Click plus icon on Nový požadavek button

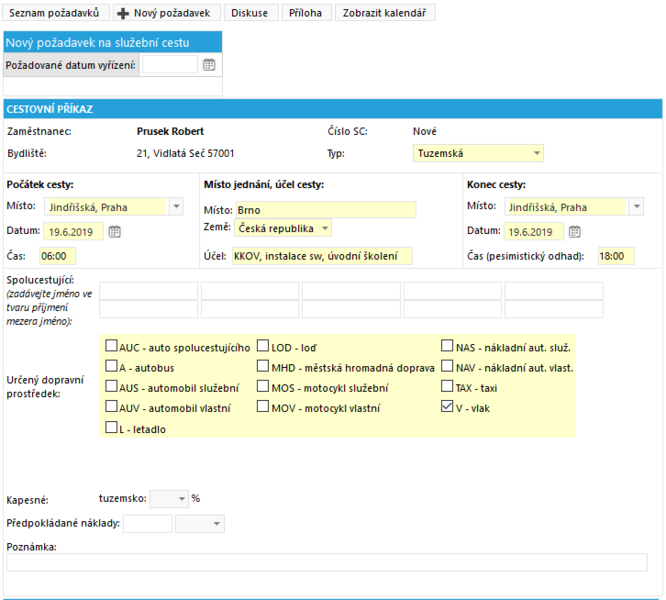123,13
